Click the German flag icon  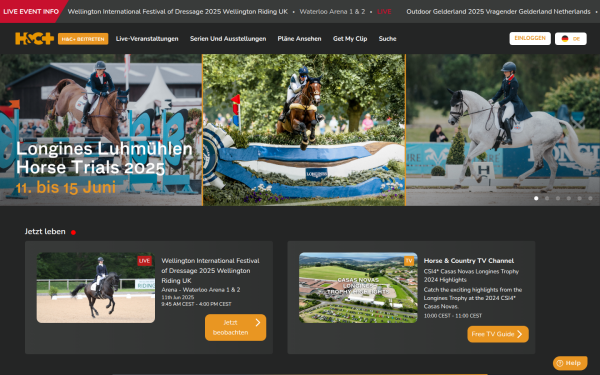tap(565, 39)
